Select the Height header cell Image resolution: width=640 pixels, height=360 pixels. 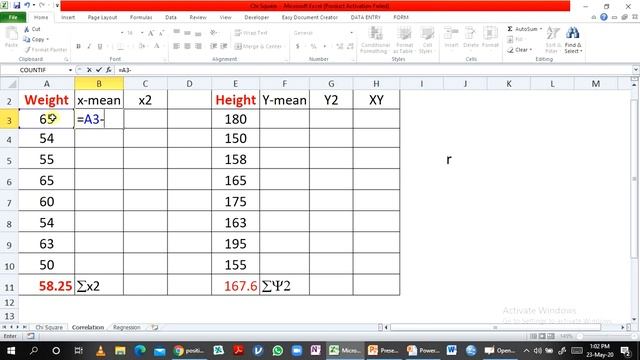235,100
